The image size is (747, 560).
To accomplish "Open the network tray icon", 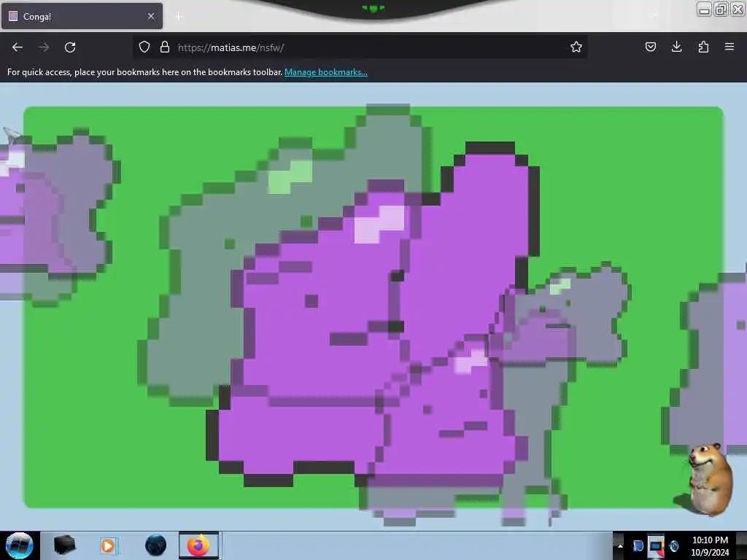I will (x=656, y=547).
